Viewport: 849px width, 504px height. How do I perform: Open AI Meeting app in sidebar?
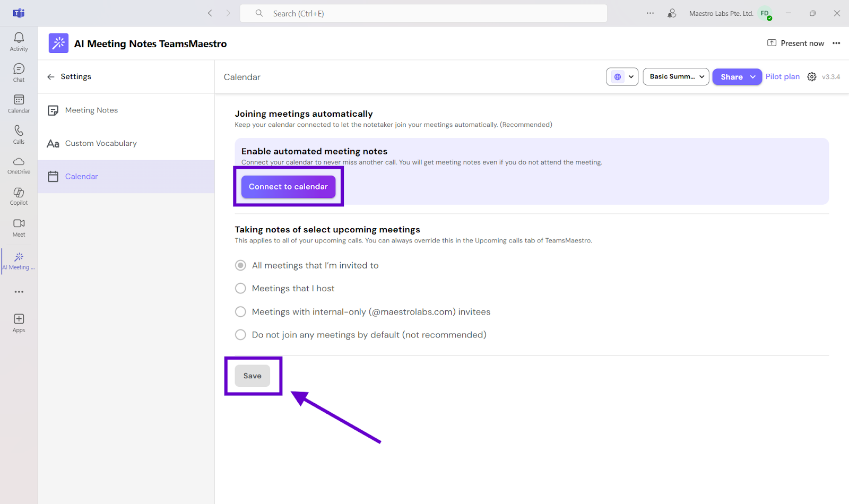coord(19,261)
